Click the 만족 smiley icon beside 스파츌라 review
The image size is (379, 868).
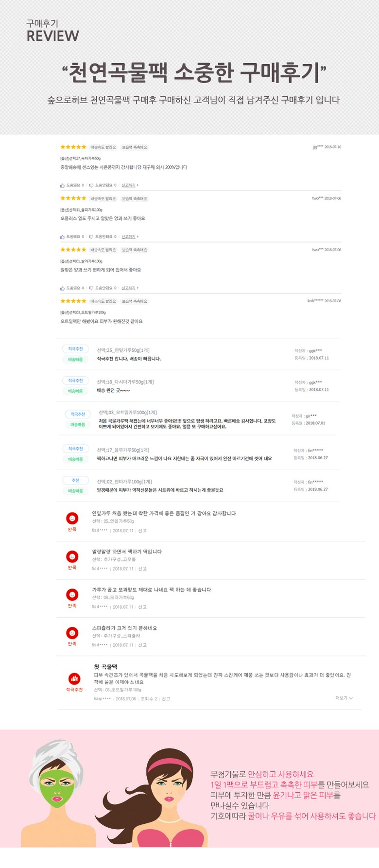coord(72,633)
